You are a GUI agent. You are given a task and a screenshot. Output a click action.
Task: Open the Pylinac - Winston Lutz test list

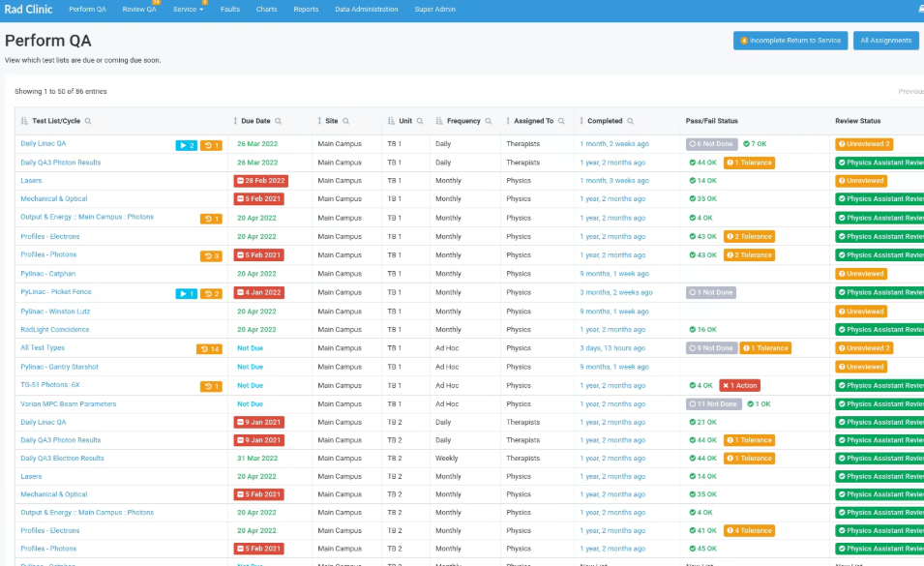(55, 311)
